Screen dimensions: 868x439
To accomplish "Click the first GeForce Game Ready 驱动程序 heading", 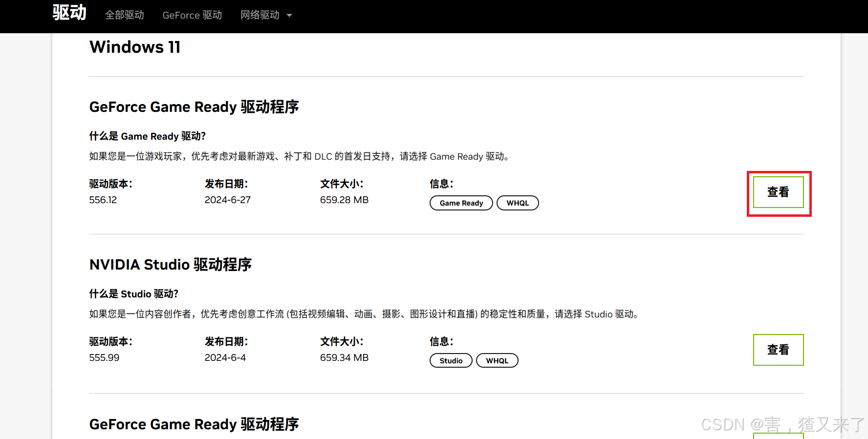I will pyautogui.click(x=194, y=107).
